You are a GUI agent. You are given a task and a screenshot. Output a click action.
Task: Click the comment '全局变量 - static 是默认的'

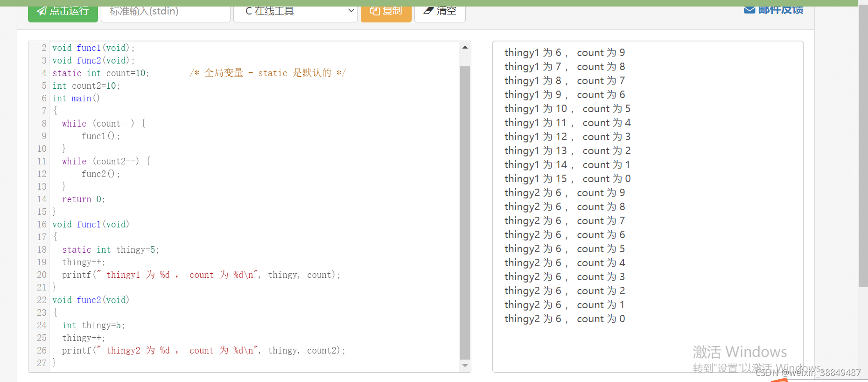click(268, 73)
